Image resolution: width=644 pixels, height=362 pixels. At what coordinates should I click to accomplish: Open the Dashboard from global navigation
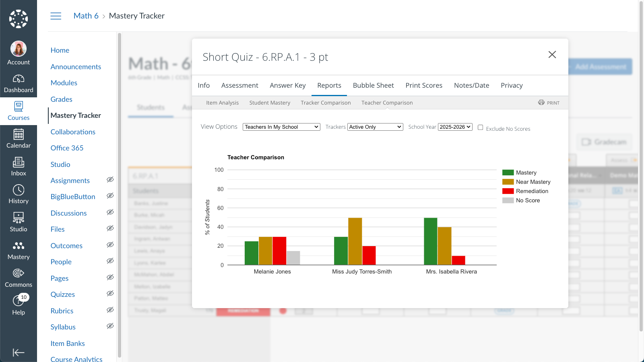[x=19, y=83]
